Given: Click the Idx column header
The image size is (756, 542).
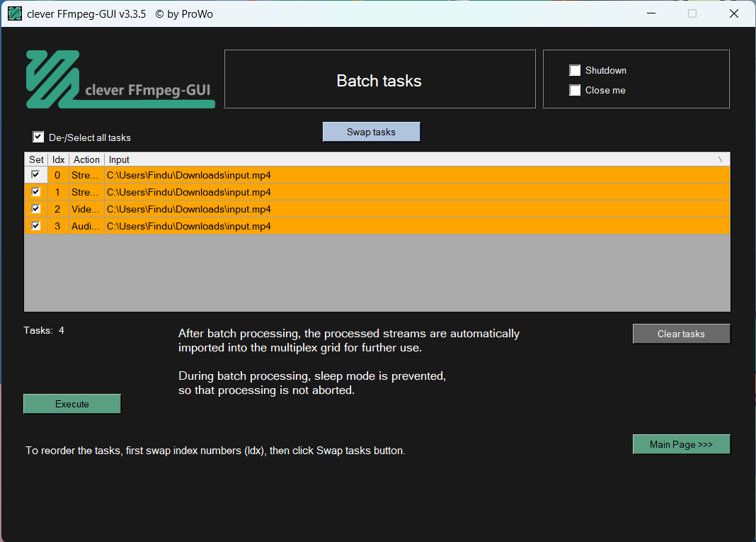Looking at the screenshot, I should [x=58, y=159].
